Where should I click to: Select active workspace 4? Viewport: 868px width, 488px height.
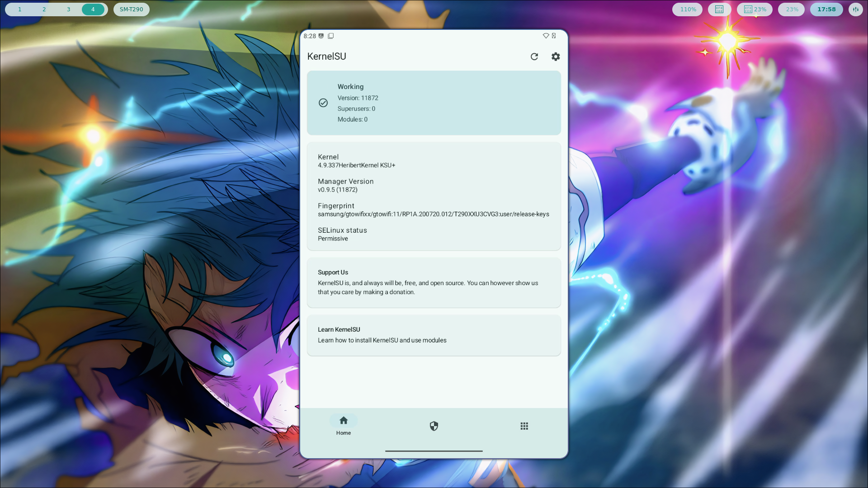click(x=93, y=9)
